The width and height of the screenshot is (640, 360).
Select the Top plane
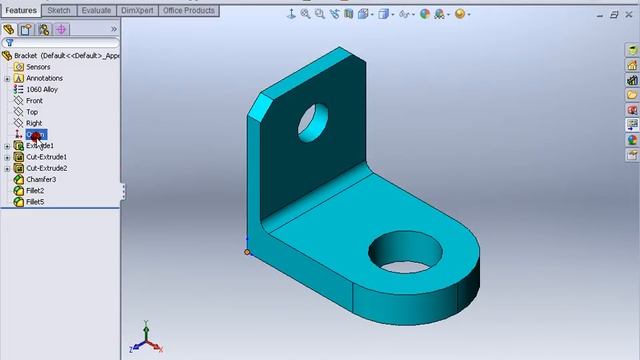[x=26, y=112]
